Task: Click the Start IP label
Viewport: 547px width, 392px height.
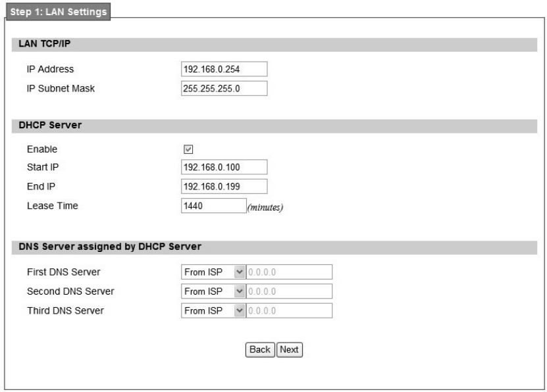Action: click(43, 167)
